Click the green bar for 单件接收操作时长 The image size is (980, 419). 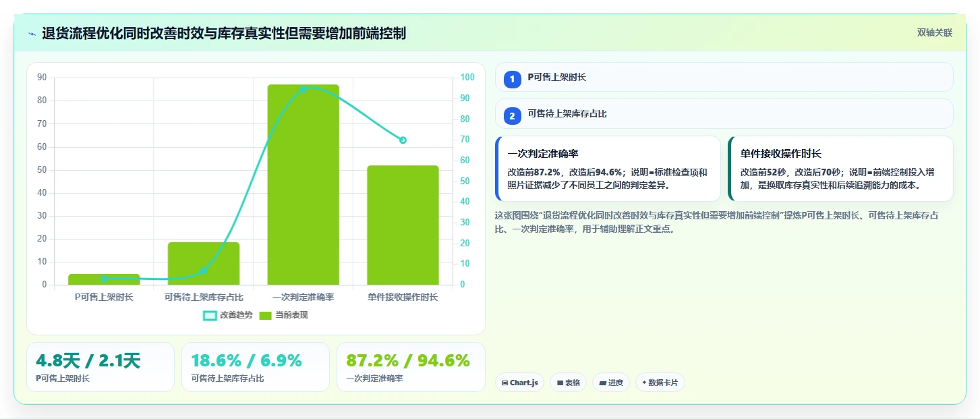point(403,225)
